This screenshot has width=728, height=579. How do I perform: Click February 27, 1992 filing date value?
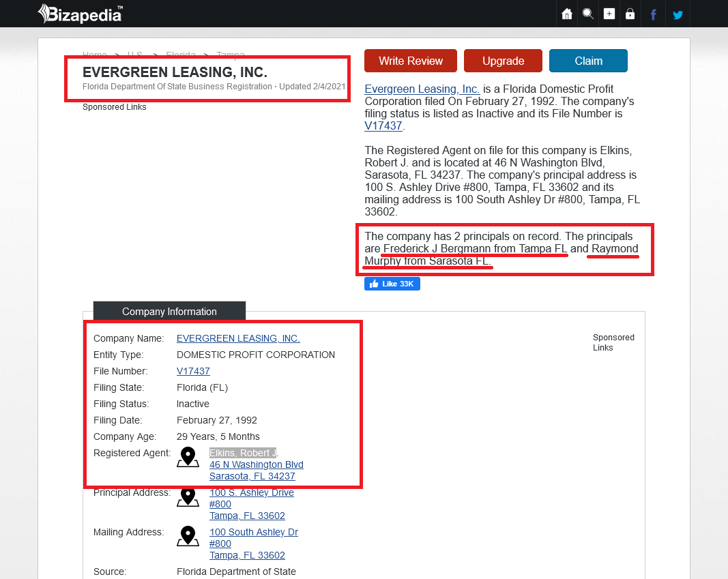coord(217,420)
